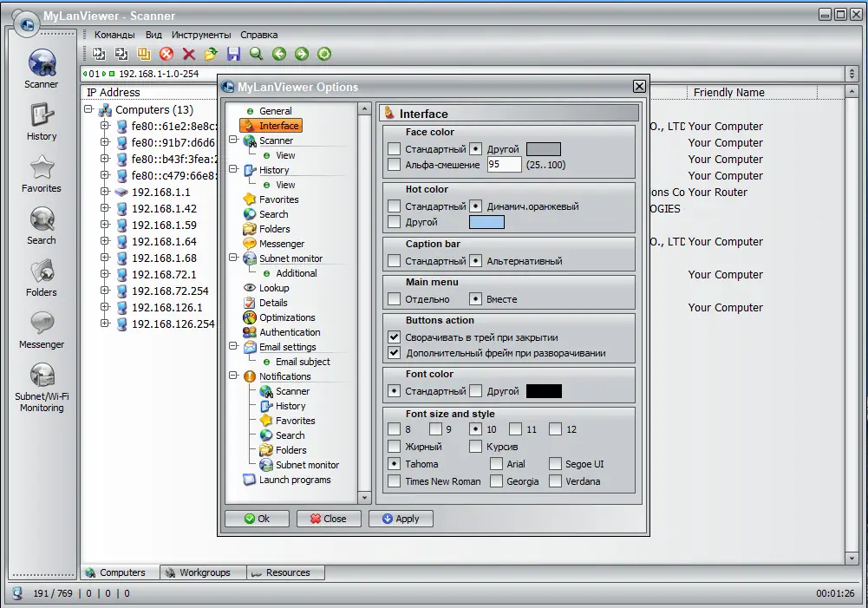The width and height of the screenshot is (868, 608).
Task: Collapse History node in options tree
Action: pos(233,169)
